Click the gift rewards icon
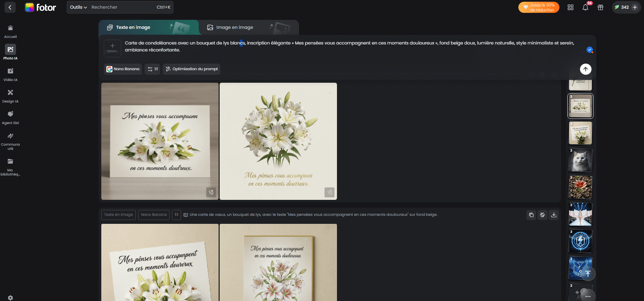The height and width of the screenshot is (301, 644). click(600, 7)
